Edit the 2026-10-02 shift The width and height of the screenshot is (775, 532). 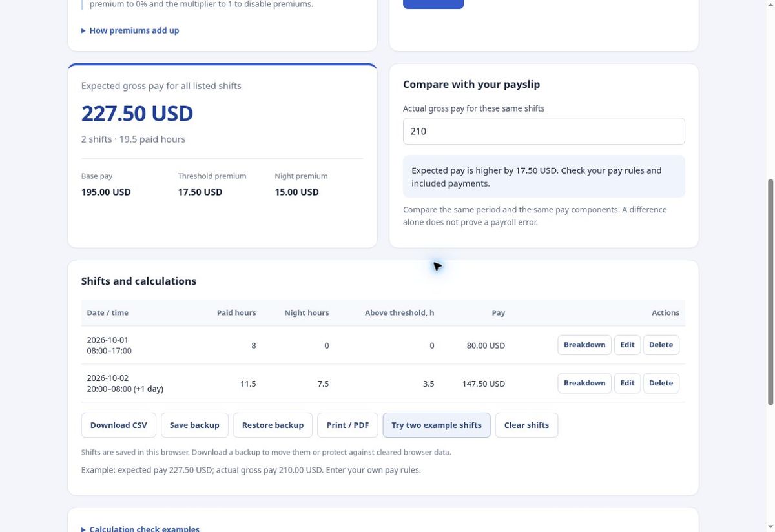pyautogui.click(x=627, y=383)
